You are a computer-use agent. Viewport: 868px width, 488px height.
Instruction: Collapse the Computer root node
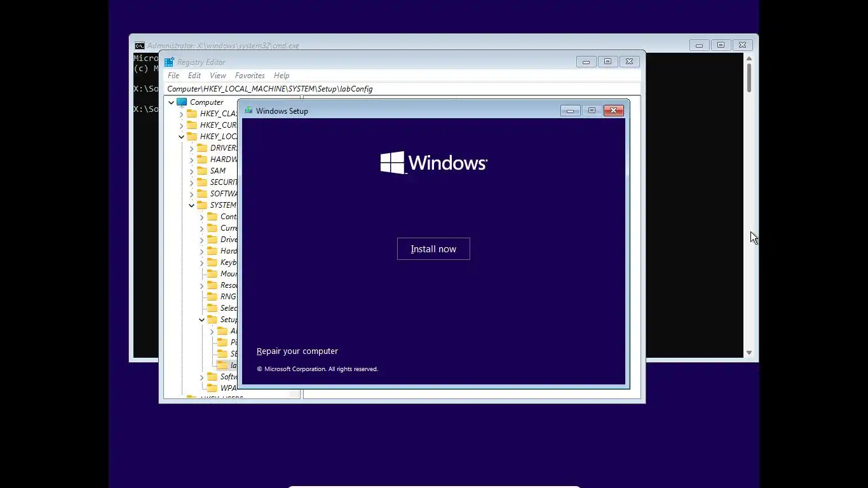click(171, 102)
